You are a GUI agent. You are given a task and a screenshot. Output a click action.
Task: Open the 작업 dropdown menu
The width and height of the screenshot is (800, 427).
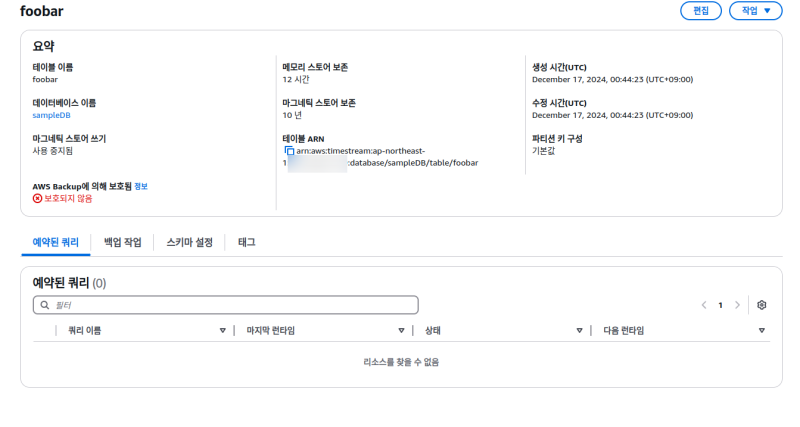click(755, 11)
